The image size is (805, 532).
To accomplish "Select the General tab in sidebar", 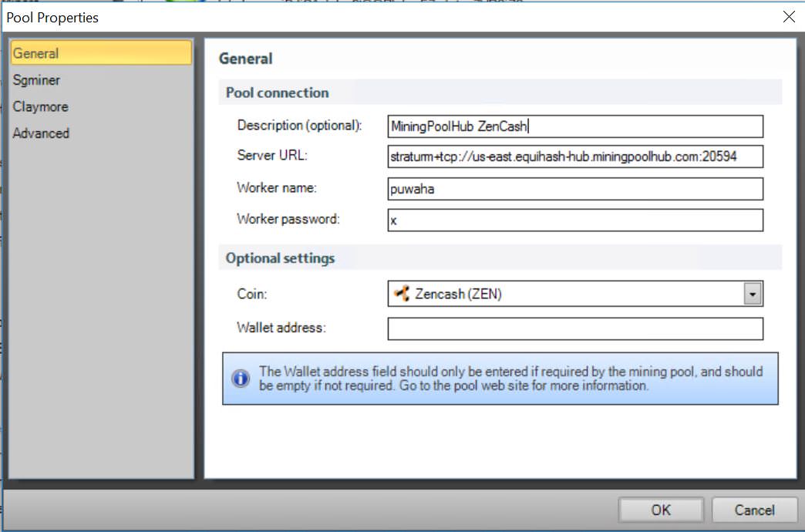I will 101,53.
